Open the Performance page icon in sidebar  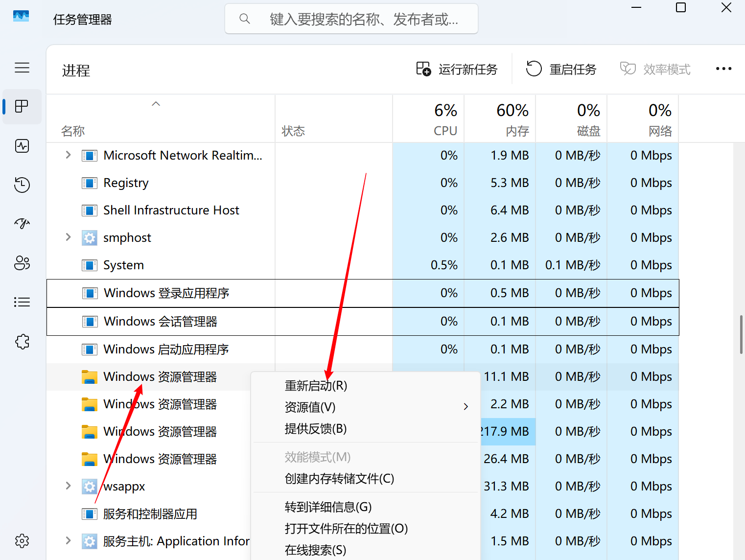(22, 146)
